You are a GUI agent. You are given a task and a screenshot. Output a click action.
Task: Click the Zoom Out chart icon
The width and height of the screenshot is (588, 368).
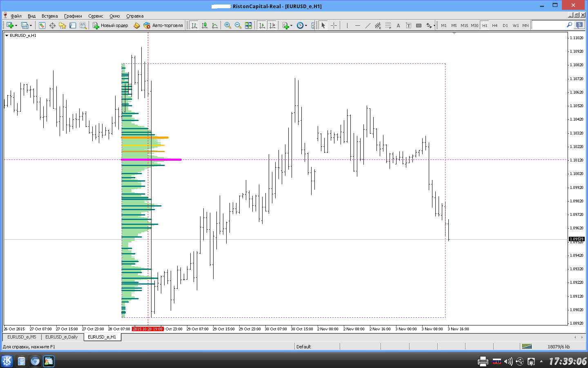[x=238, y=25]
